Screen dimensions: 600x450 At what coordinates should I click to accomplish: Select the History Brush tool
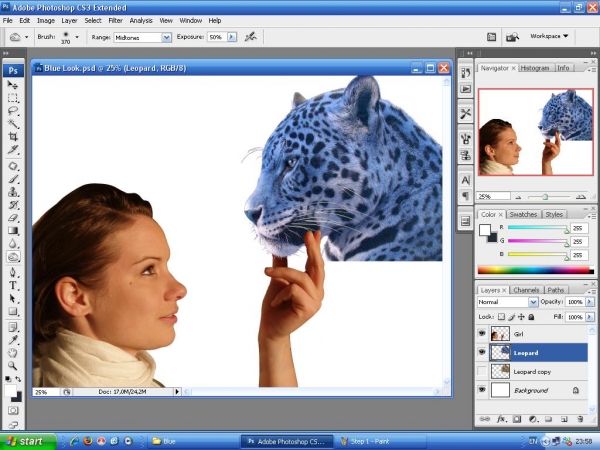click(x=13, y=205)
